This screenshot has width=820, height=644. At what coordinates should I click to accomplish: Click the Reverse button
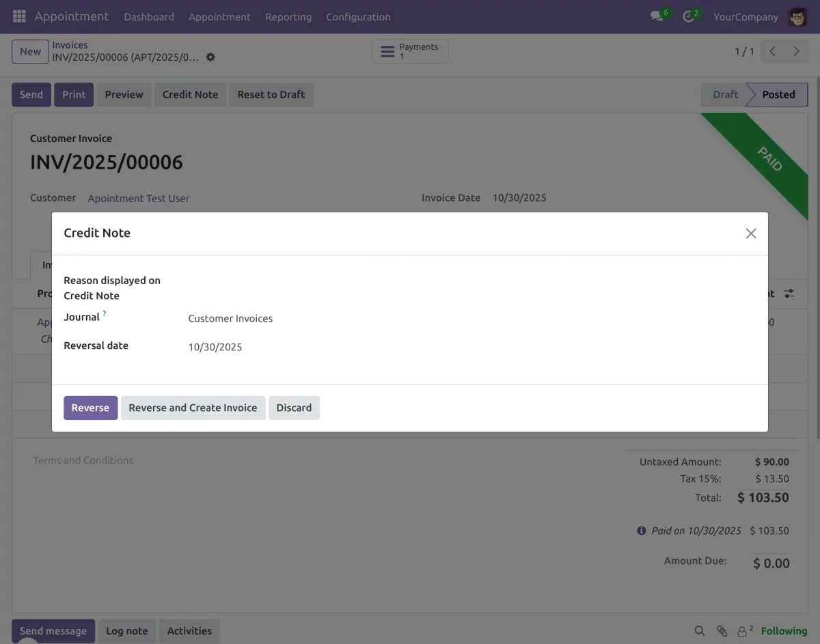pyautogui.click(x=91, y=408)
